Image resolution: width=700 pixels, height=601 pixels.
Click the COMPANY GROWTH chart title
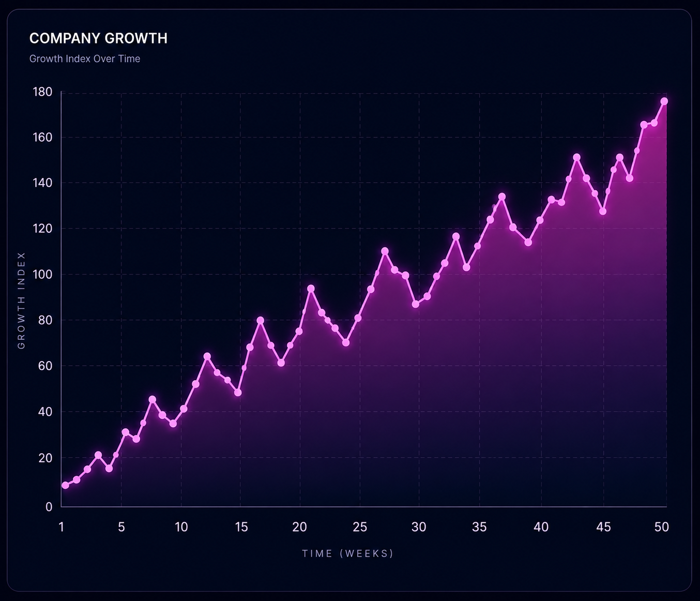pos(98,38)
